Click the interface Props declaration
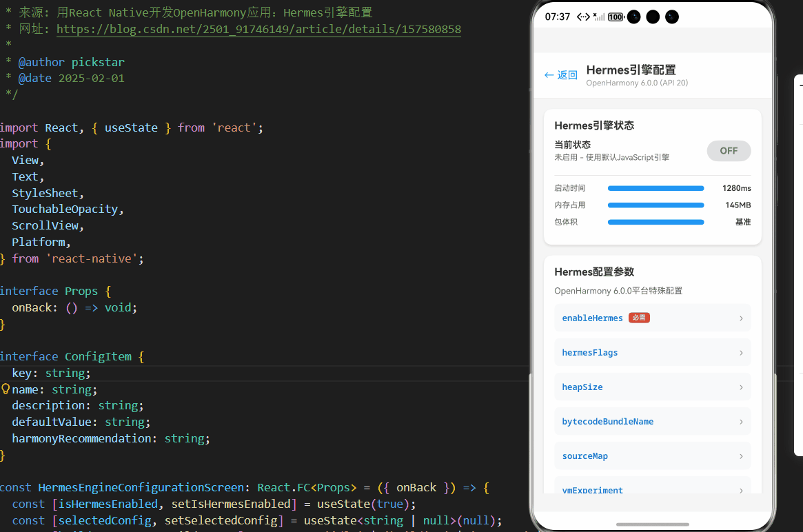This screenshot has width=803, height=532. point(55,291)
